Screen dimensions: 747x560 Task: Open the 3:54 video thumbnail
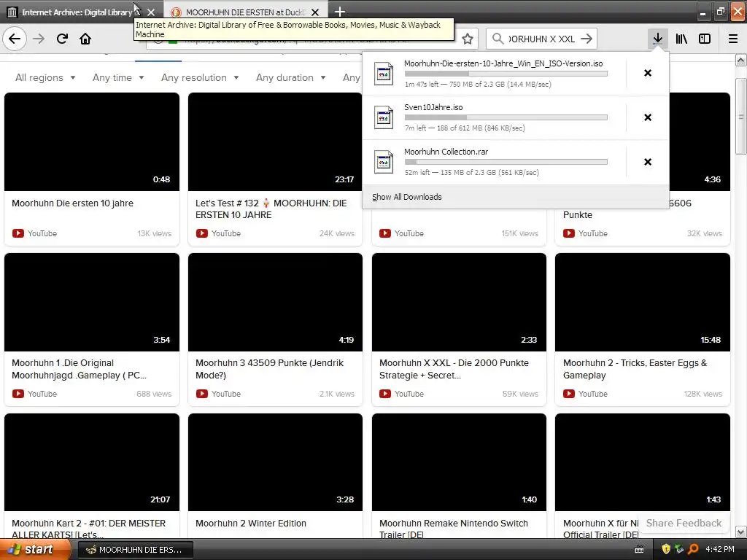point(92,303)
